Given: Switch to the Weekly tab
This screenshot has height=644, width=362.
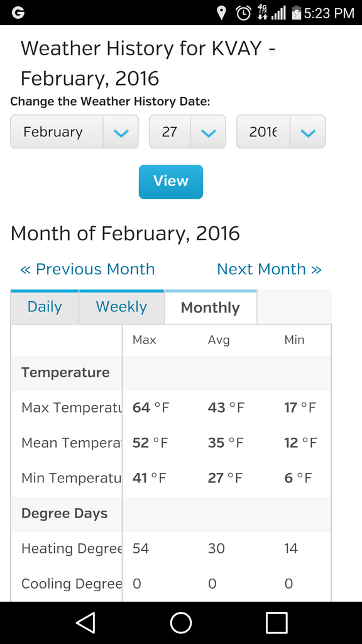Looking at the screenshot, I should [x=121, y=307].
